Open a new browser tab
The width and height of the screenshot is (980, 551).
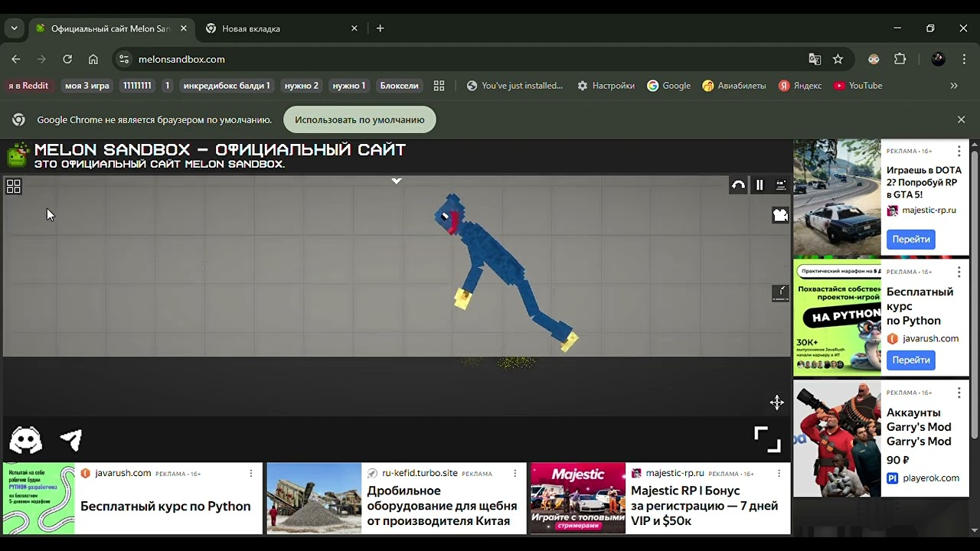coord(381,28)
